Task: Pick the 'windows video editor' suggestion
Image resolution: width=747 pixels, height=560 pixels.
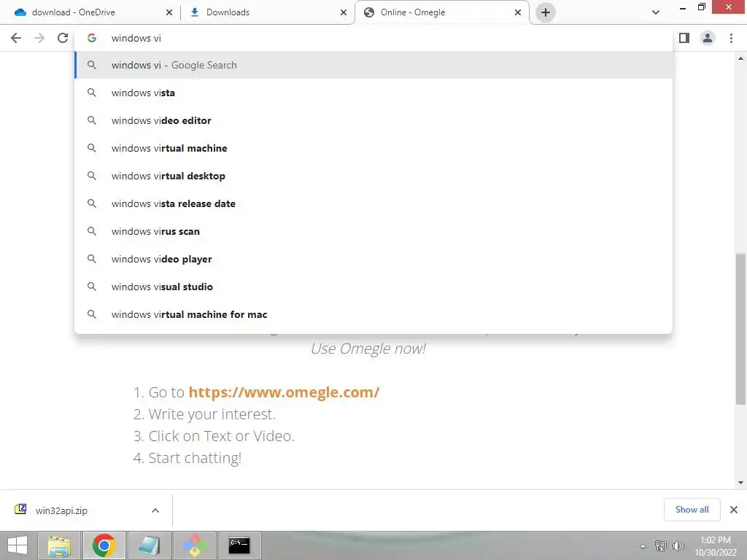Action: tap(373, 120)
